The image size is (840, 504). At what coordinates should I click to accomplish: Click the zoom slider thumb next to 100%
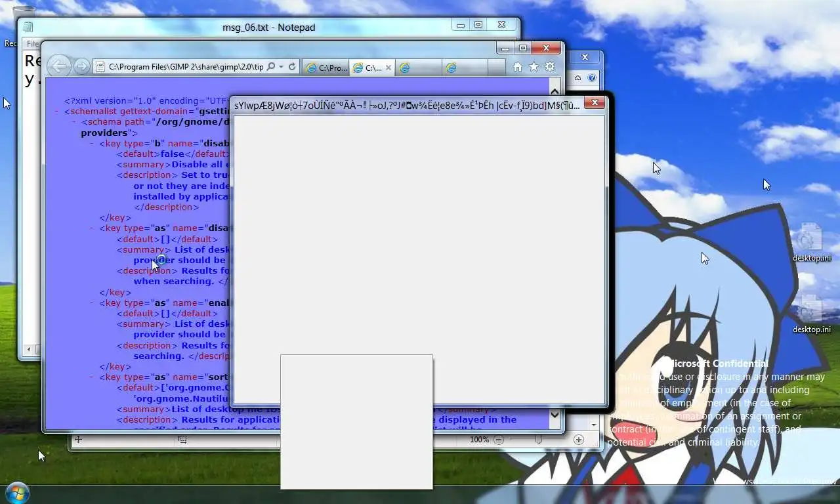(x=538, y=440)
